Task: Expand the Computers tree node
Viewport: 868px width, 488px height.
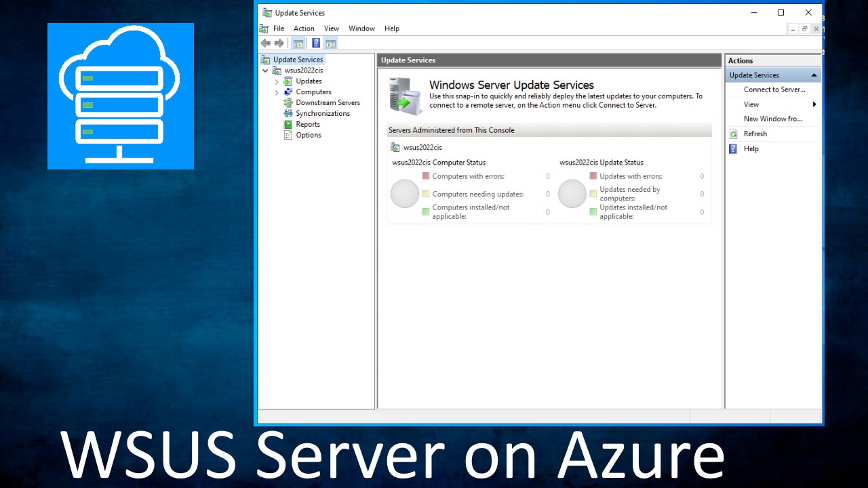Action: tap(277, 92)
